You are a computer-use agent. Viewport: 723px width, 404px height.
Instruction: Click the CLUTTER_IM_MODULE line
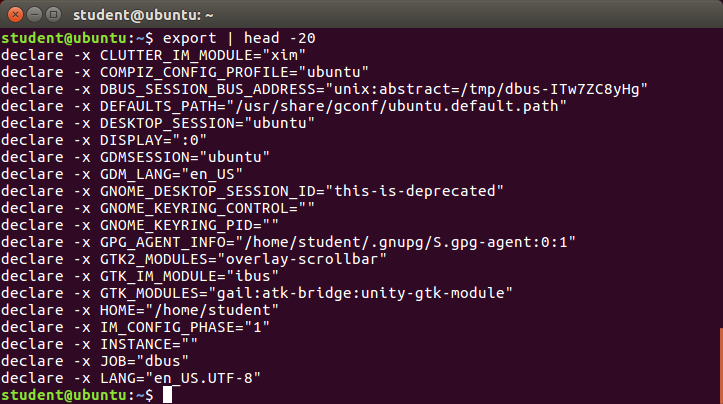[153, 55]
